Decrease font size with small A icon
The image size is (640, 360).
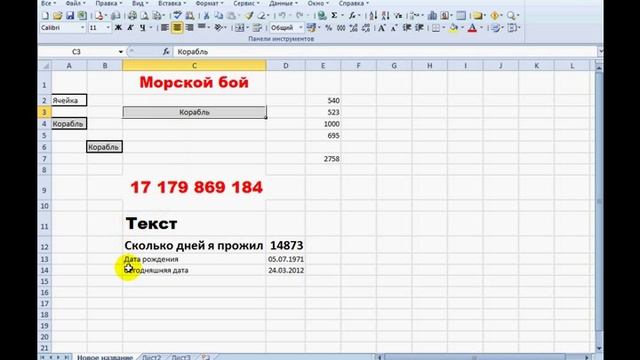(x=394, y=28)
